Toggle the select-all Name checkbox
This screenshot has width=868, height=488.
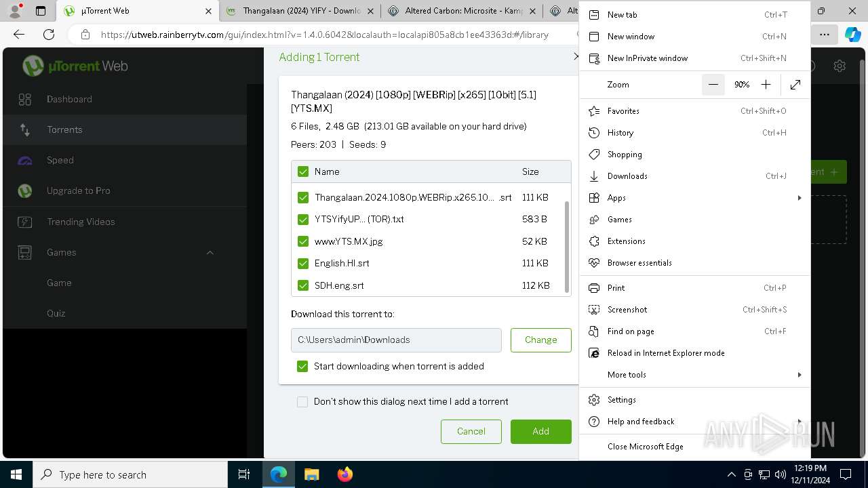pos(303,172)
